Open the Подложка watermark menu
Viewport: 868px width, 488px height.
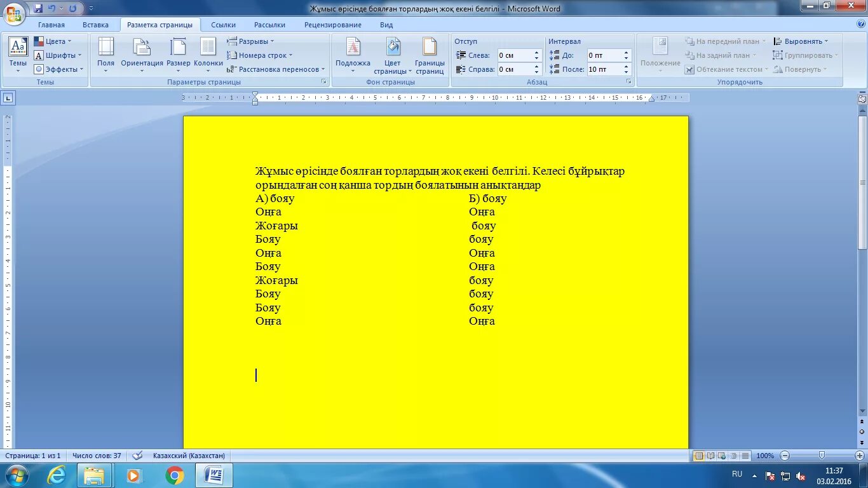pyautogui.click(x=353, y=55)
